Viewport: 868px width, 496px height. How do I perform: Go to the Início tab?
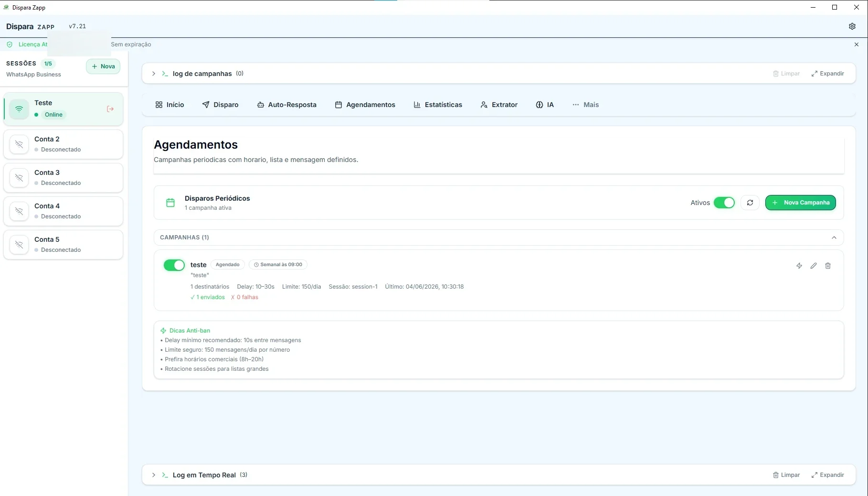coord(169,105)
